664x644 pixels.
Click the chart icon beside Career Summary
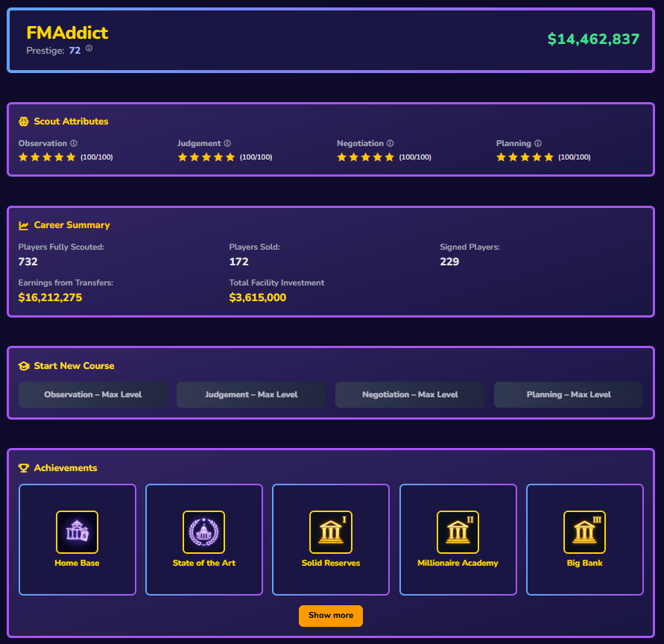point(24,225)
